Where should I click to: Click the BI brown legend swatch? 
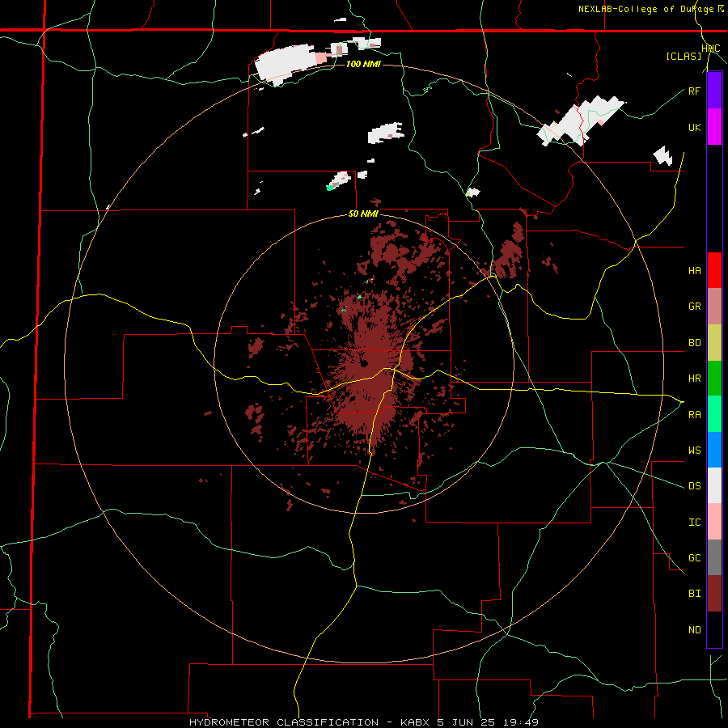(714, 594)
